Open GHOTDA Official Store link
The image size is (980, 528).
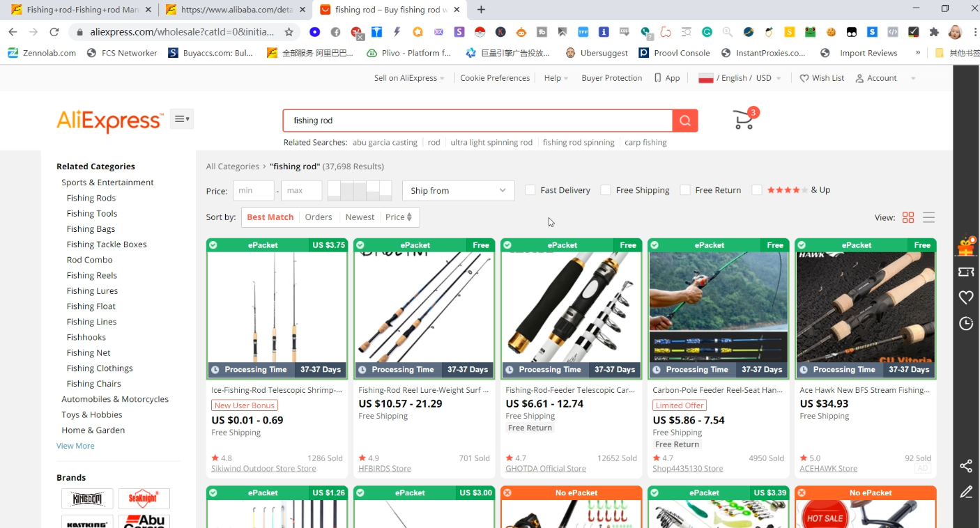coord(546,469)
